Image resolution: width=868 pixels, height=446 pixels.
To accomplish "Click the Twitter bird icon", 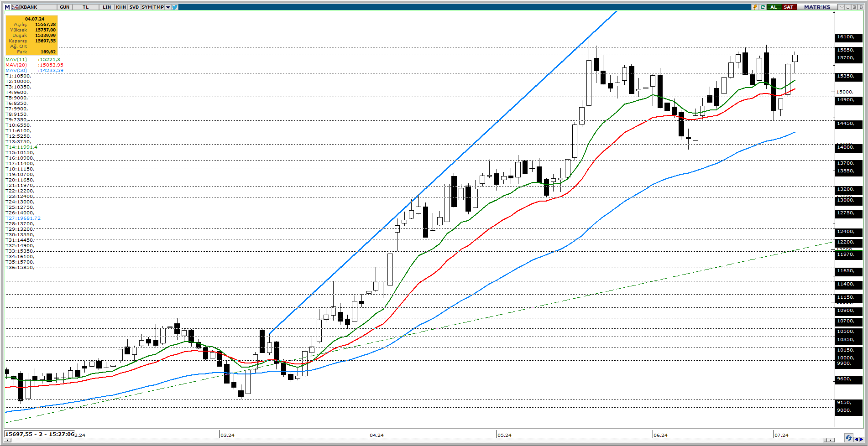I will tap(175, 7).
